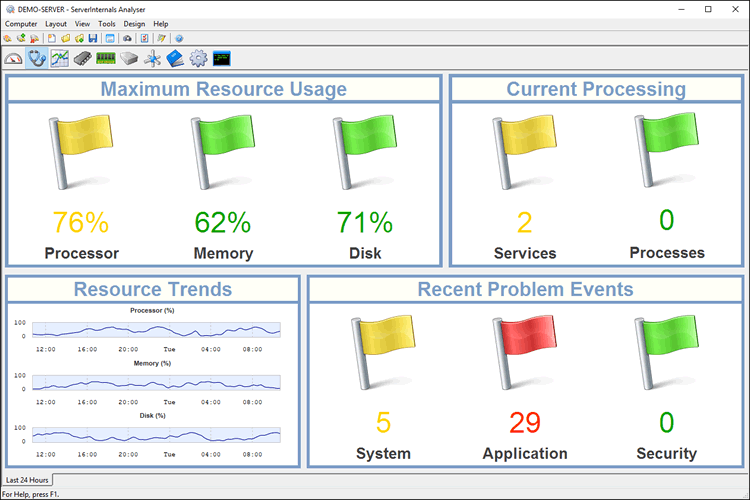This screenshot has width=750, height=500.
Task: Open the disk drive view icon
Action: (x=129, y=58)
